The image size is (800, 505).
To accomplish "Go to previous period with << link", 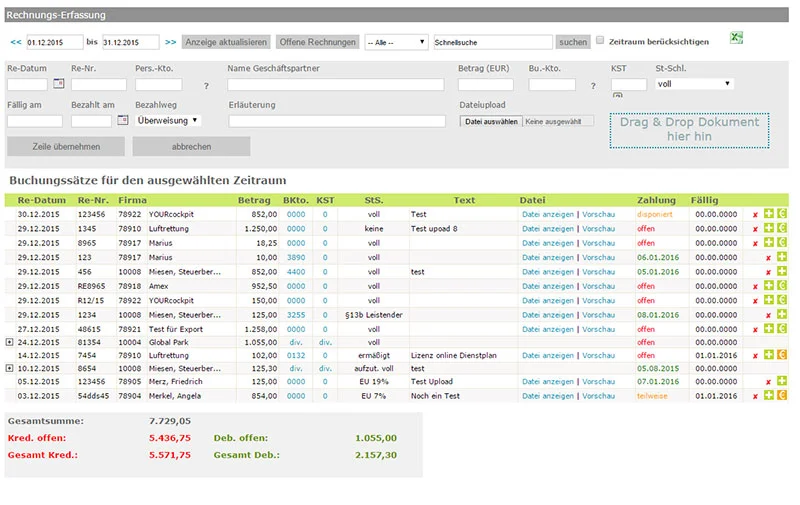I will pyautogui.click(x=16, y=42).
